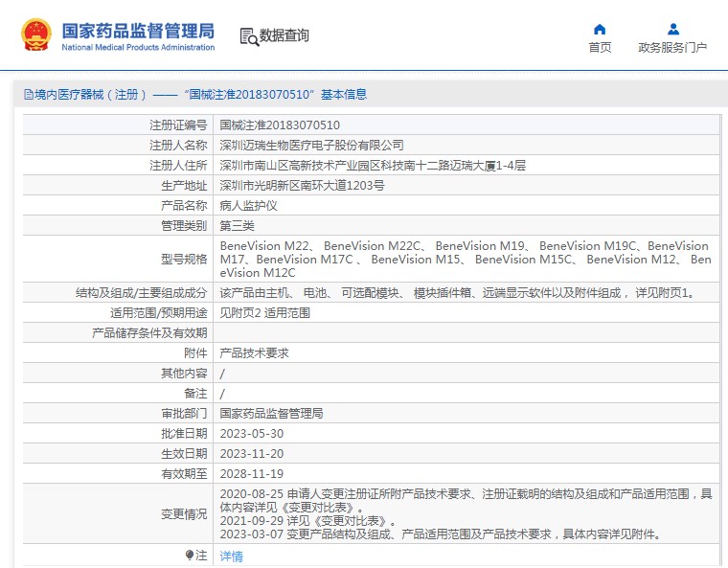Select the 2021-09-29 change record line
The image size is (728, 568).
[x=308, y=521]
